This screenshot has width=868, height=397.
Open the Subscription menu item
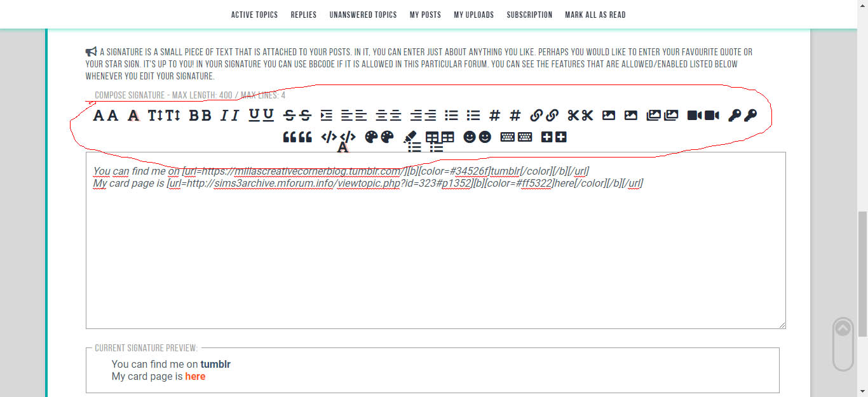tap(529, 15)
